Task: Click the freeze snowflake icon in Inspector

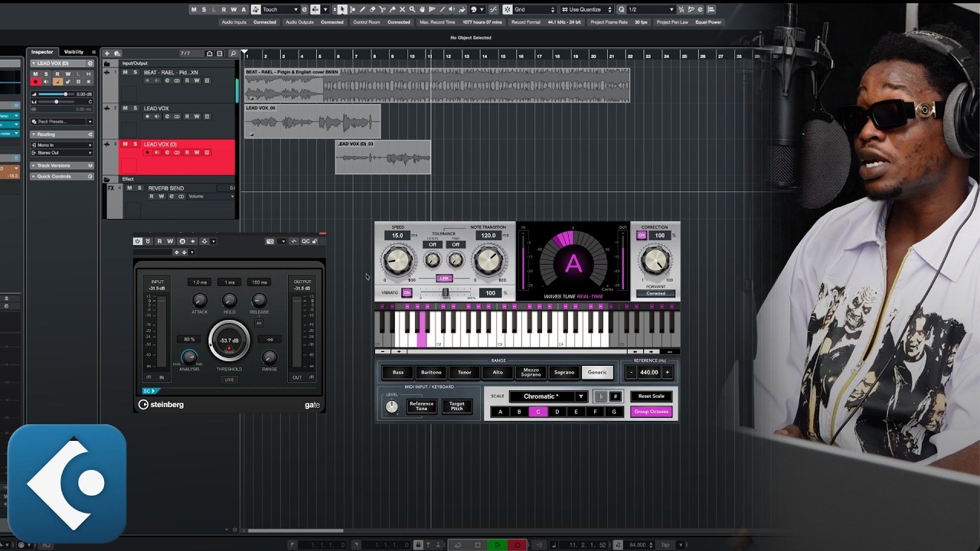Action: (88, 82)
